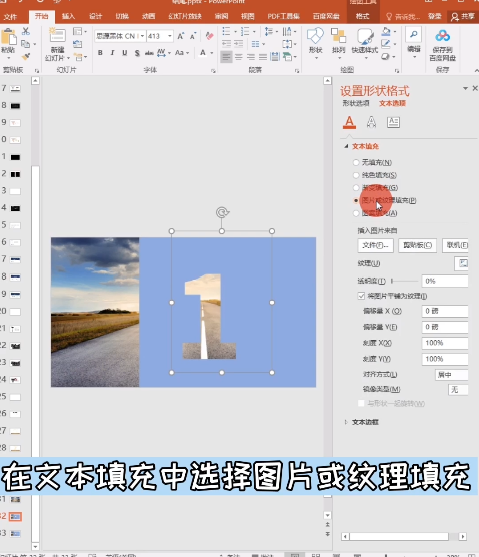Expand the Text Outline (文本边框) section
Screen dimensions: 479x557
point(346,422)
